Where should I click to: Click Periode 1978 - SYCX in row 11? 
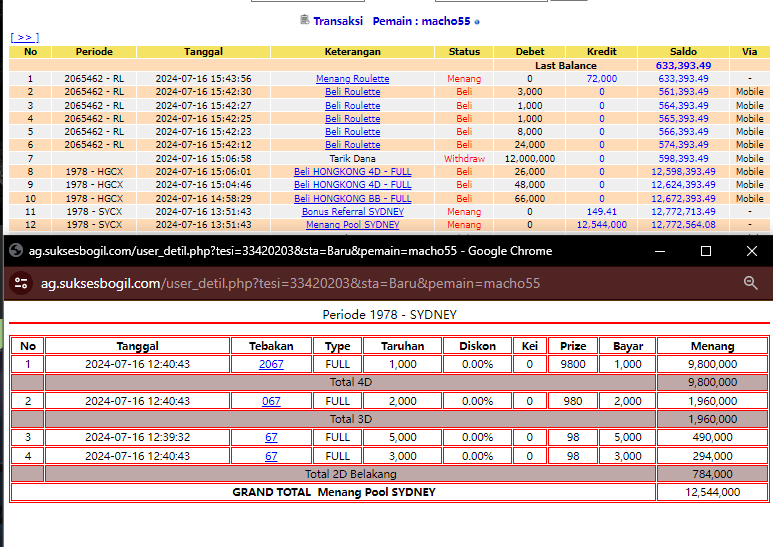click(x=94, y=211)
